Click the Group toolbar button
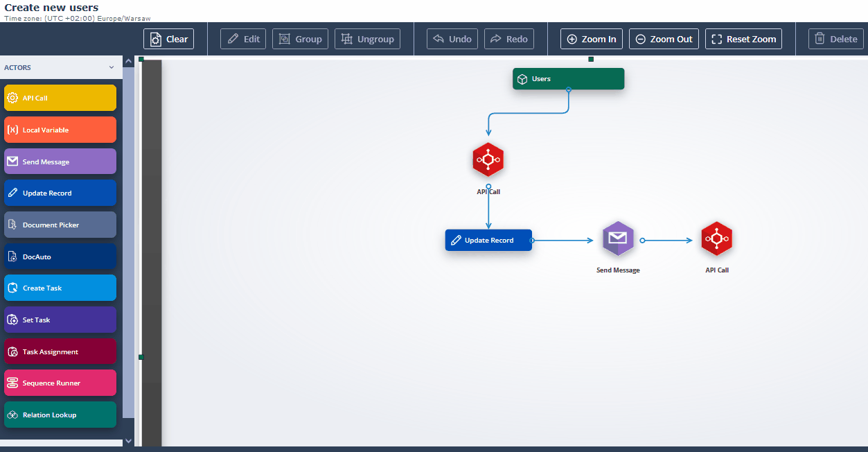 tap(300, 39)
